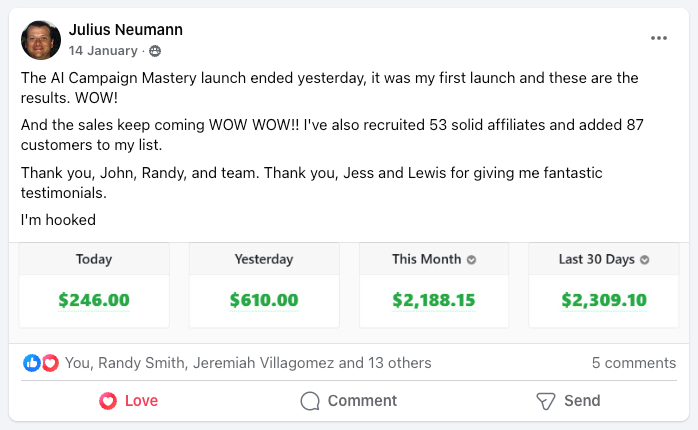This screenshot has width=698, height=430.
Task: Open the three-dot post options menu
Action: (658, 38)
